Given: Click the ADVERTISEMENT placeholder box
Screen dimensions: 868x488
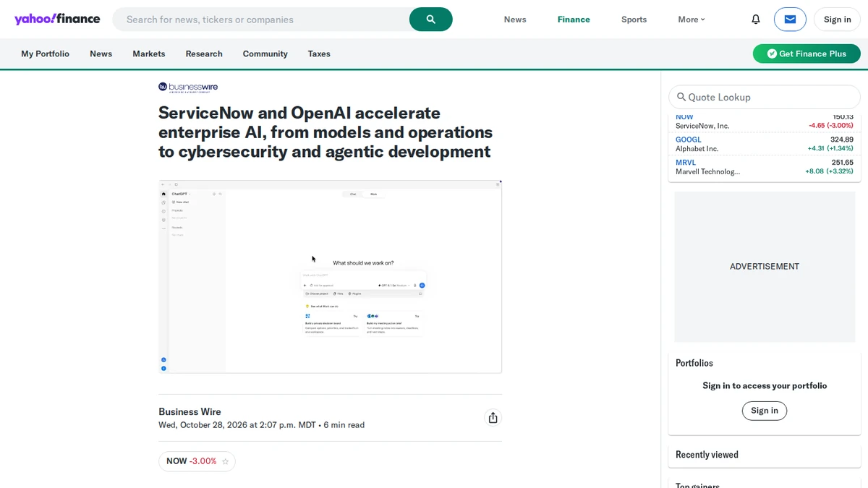Looking at the screenshot, I should [765, 267].
